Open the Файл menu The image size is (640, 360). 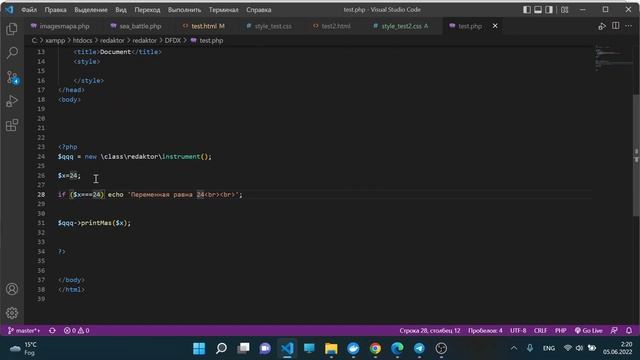click(x=29, y=10)
